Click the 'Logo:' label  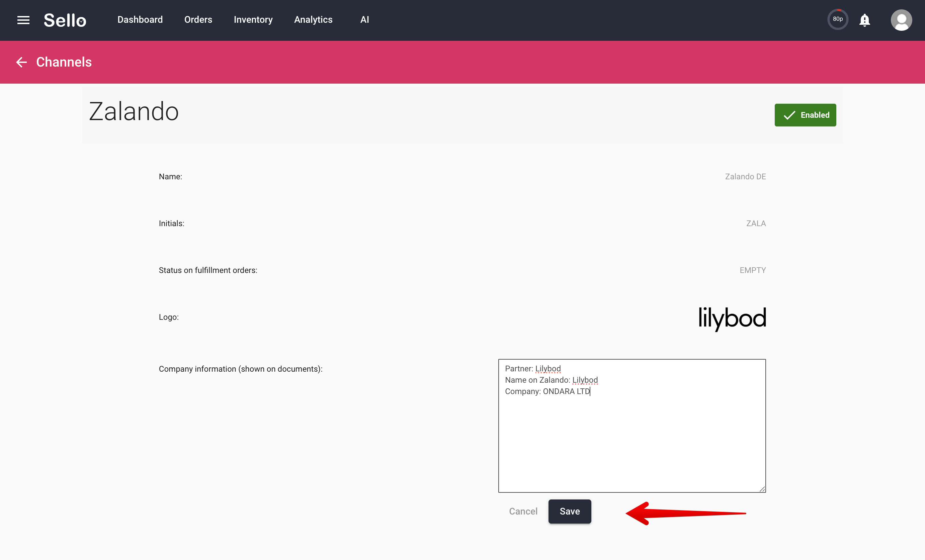coord(169,317)
